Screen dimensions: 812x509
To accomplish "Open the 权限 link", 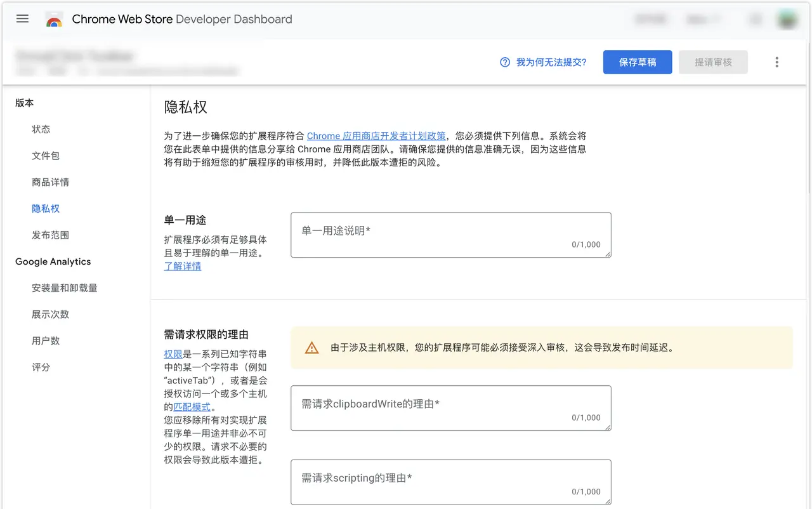I will tap(173, 354).
